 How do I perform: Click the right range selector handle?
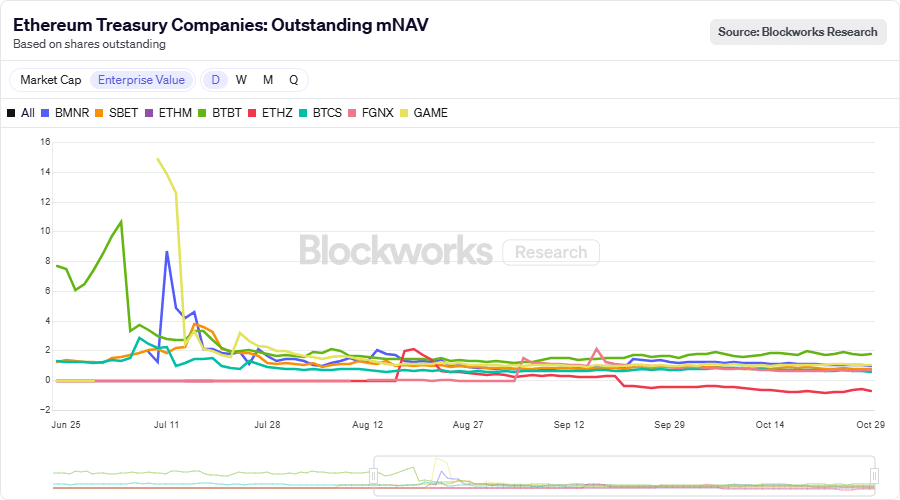pyautogui.click(x=875, y=475)
